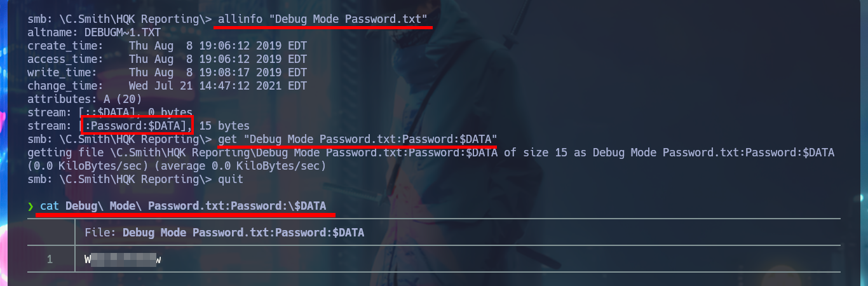Click the KiloBytes/sec transfer rate line
868x286 pixels.
click(177, 166)
